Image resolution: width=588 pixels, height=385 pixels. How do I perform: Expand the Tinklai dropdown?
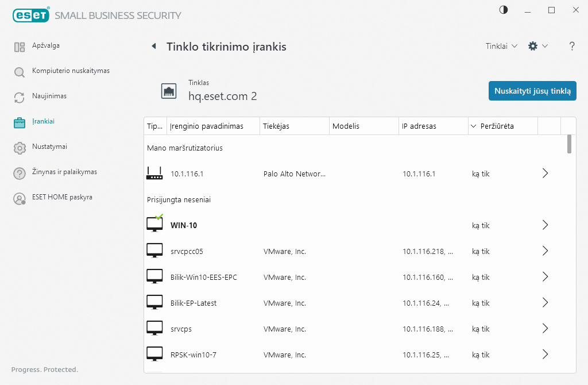pyautogui.click(x=501, y=46)
